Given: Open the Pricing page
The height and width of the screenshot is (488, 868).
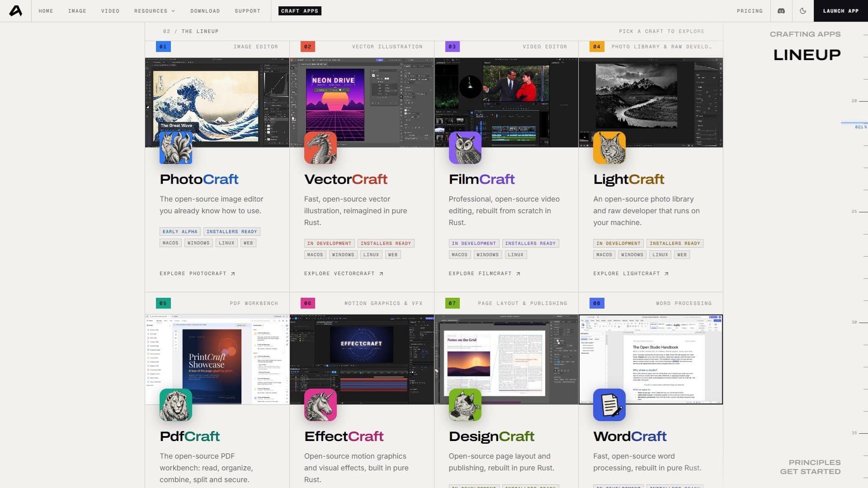Looking at the screenshot, I should [x=750, y=11].
